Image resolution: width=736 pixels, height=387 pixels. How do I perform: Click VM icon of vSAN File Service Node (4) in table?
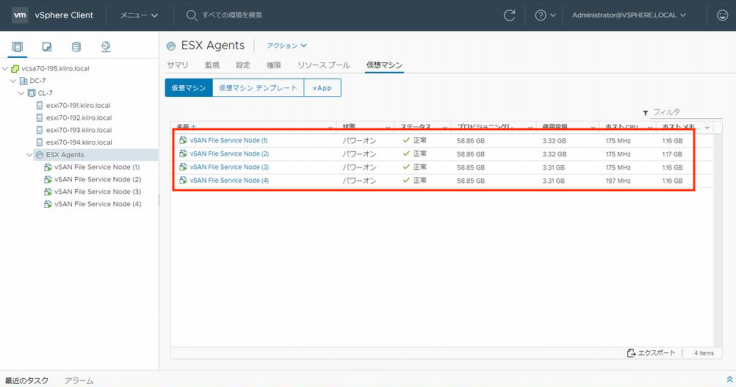click(x=183, y=180)
